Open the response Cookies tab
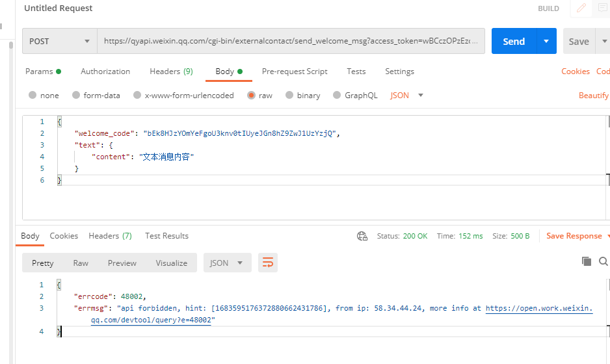 64,236
